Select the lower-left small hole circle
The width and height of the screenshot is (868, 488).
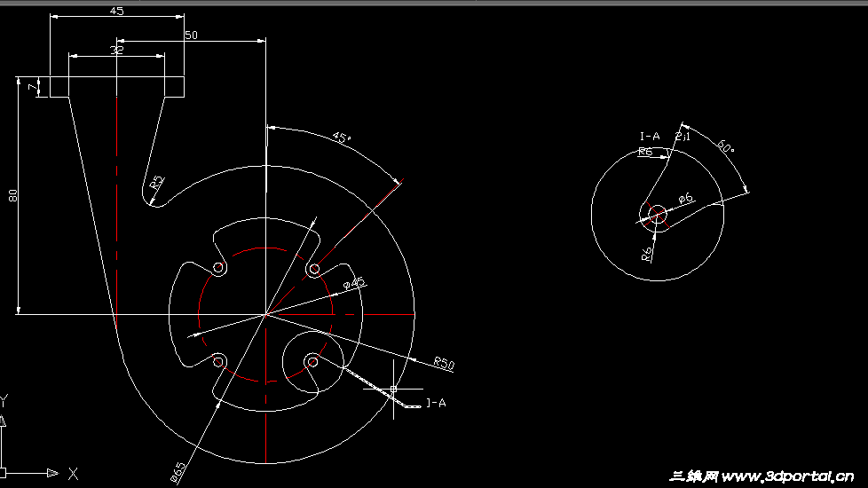click(x=218, y=362)
